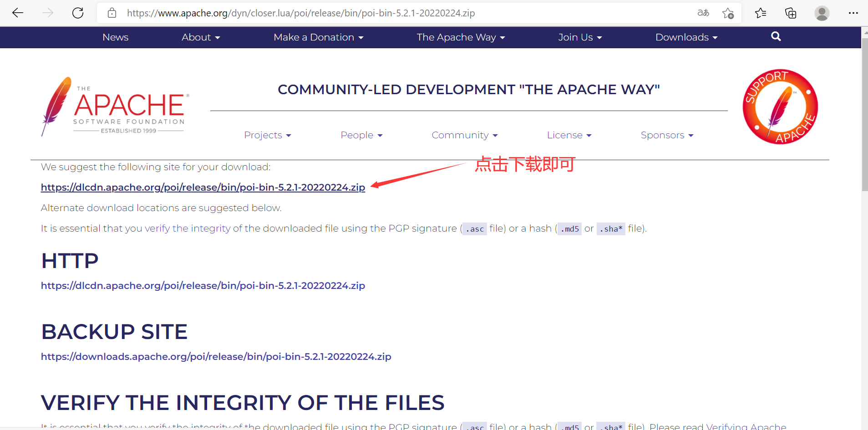Click 'We suggest the following site' text
The width and height of the screenshot is (868, 430).
[156, 167]
